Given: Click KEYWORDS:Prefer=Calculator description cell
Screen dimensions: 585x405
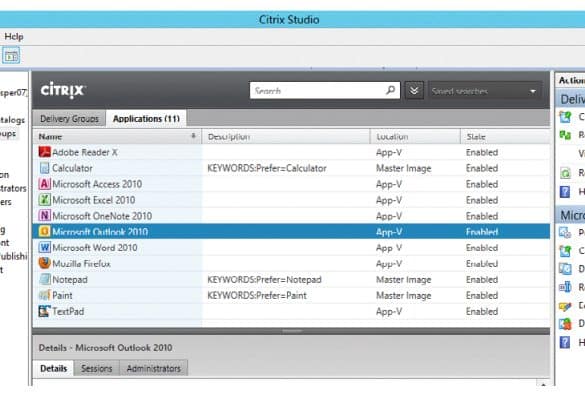Looking at the screenshot, I should (x=267, y=168).
